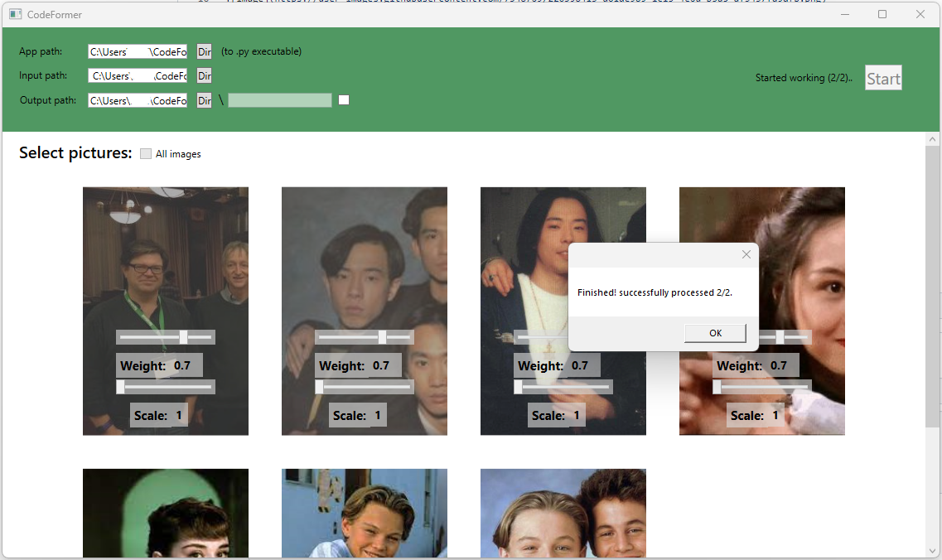Viewport: 942px width, 560px height.
Task: Click 'Scale: 1' label on third picture
Action: (556, 415)
